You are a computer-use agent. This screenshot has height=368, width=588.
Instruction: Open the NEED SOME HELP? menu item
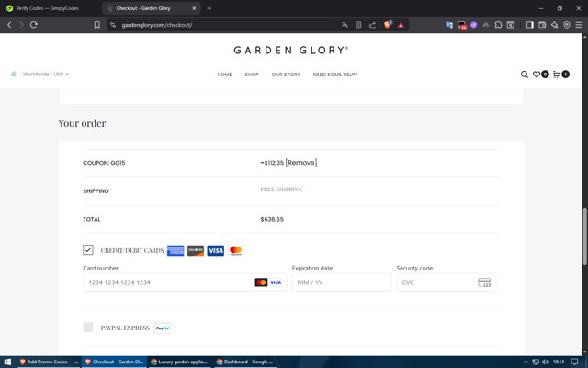[x=335, y=75]
